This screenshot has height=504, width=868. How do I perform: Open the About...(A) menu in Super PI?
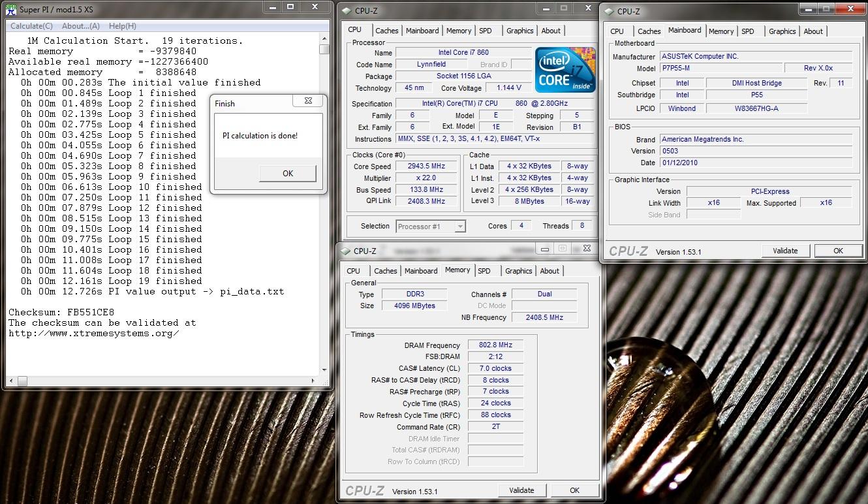[81, 26]
